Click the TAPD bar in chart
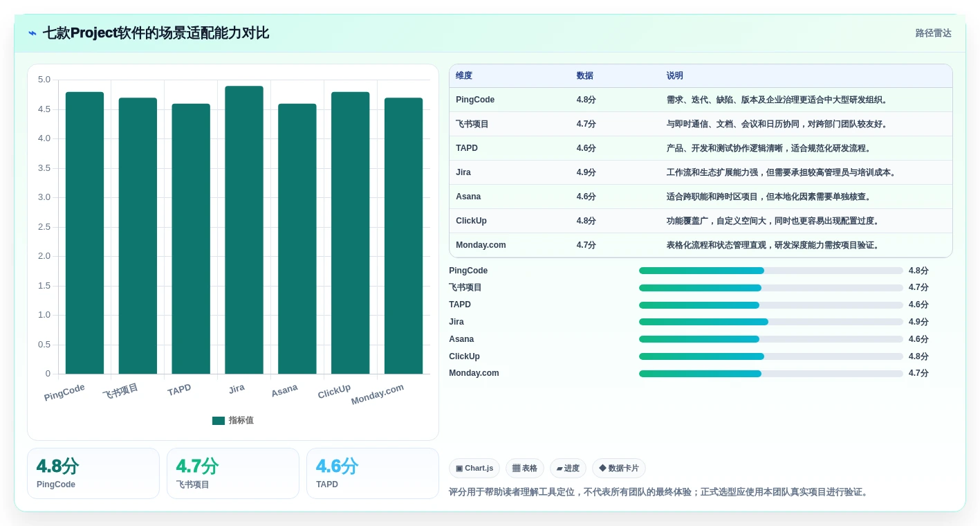The width and height of the screenshot is (980, 526). coord(191,239)
